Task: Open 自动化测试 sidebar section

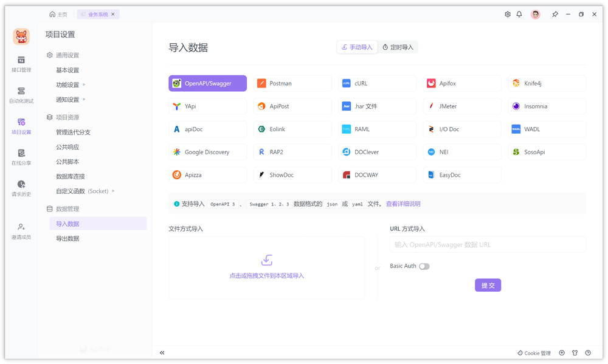Action: tap(21, 95)
